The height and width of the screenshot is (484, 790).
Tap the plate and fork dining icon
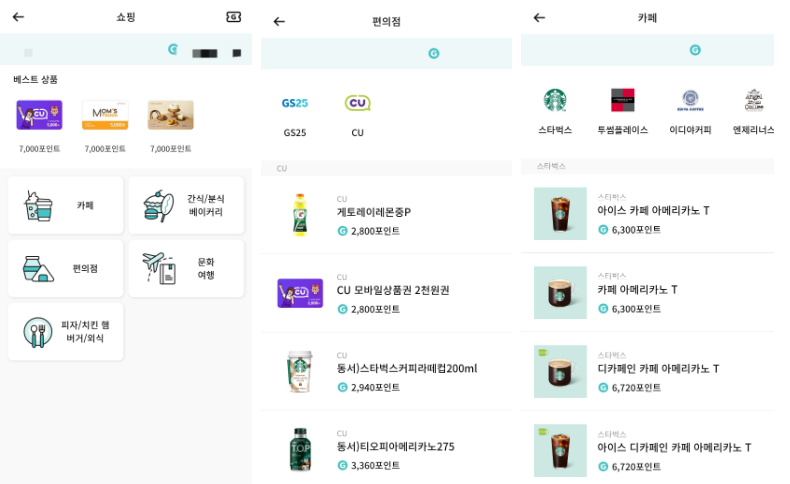(x=38, y=332)
